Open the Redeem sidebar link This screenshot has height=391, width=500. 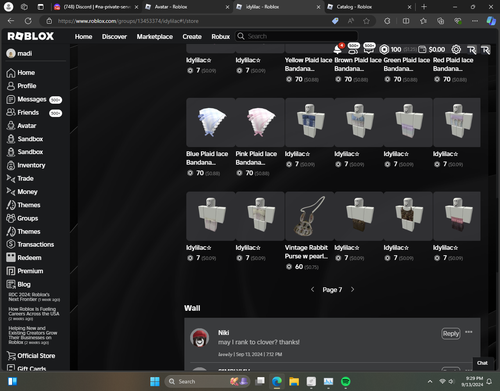(x=24, y=258)
